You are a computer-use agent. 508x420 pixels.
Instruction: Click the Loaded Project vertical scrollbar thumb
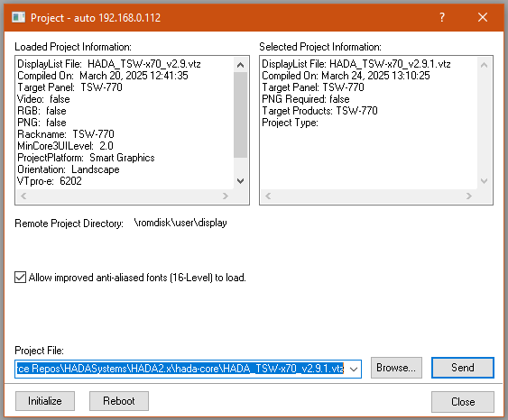(240, 114)
